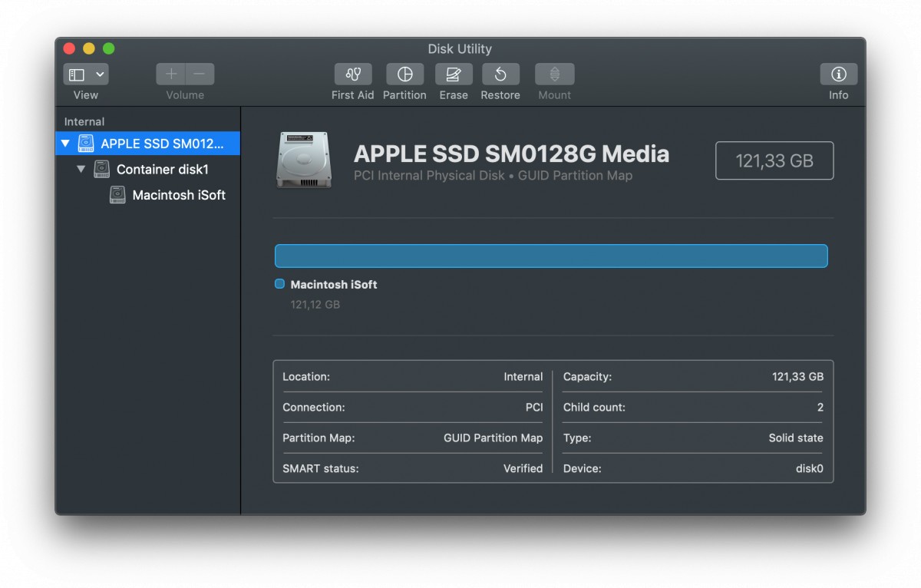Select APPLE SSD SM012... sidebar row
This screenshot has height=588, width=921.
(x=148, y=144)
